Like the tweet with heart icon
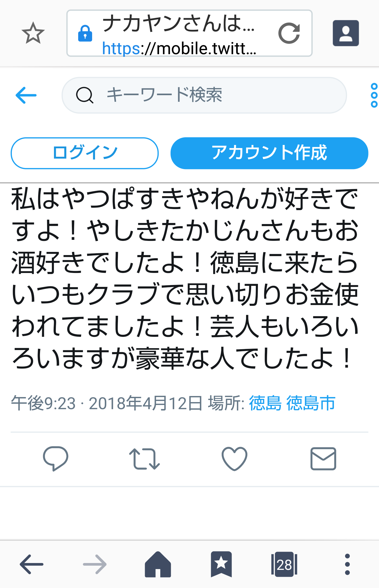 tap(234, 458)
